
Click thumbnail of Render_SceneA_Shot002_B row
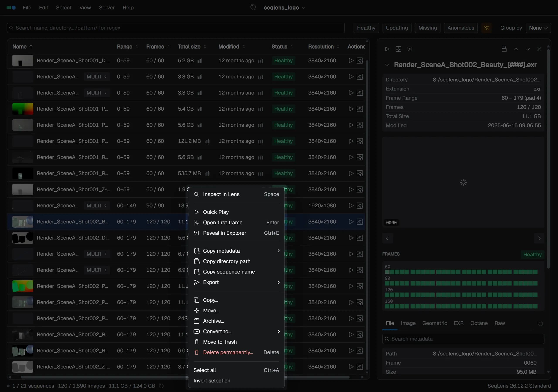point(23,222)
